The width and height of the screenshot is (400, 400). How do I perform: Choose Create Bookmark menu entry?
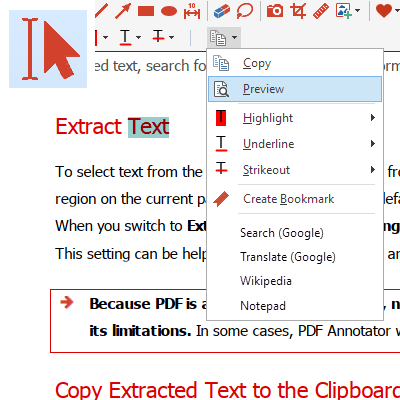point(295,199)
